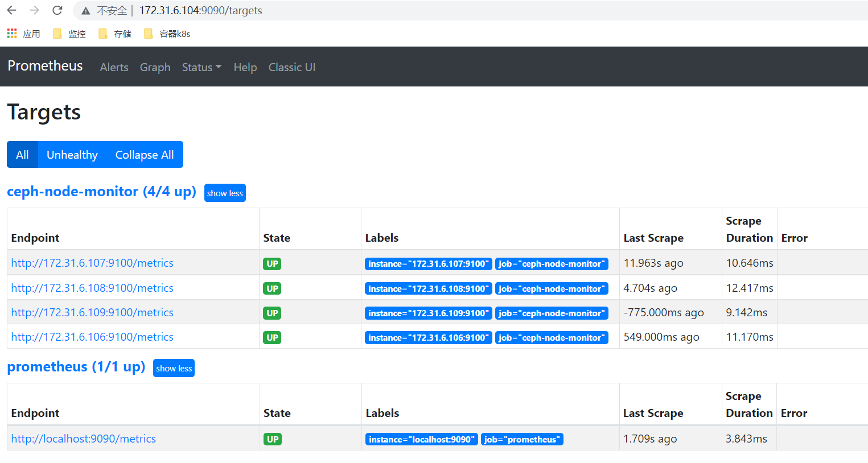Click the Collapse All button
Viewport: 868px width, 463px height.
click(145, 155)
